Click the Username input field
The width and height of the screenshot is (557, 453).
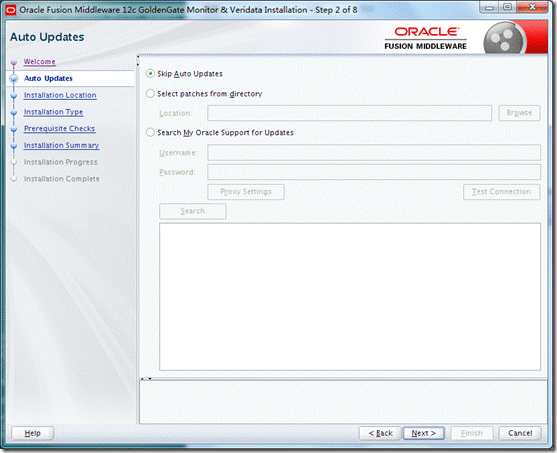tap(374, 152)
